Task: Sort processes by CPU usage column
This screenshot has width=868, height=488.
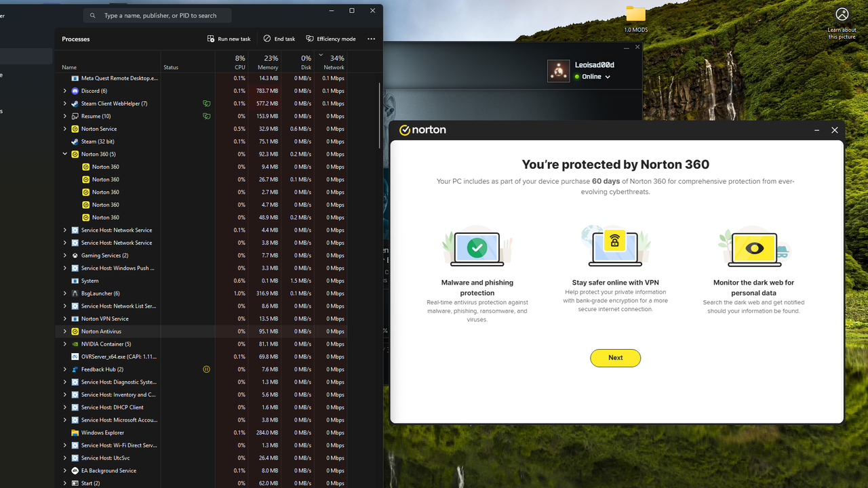Action: click(232, 62)
